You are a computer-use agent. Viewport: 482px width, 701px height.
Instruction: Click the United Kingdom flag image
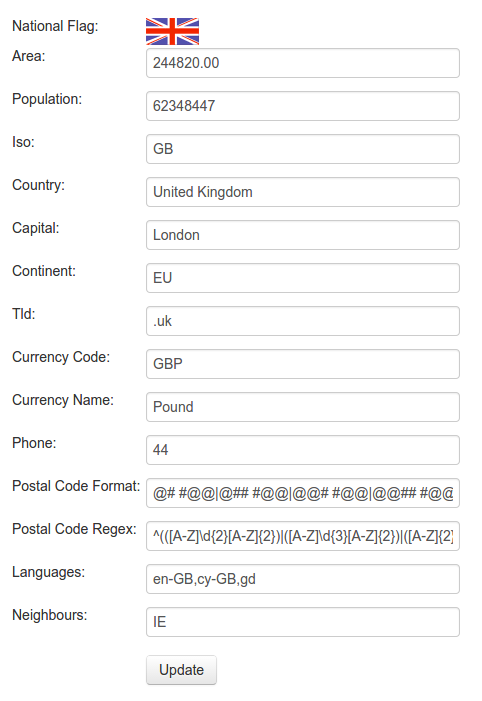pyautogui.click(x=172, y=31)
